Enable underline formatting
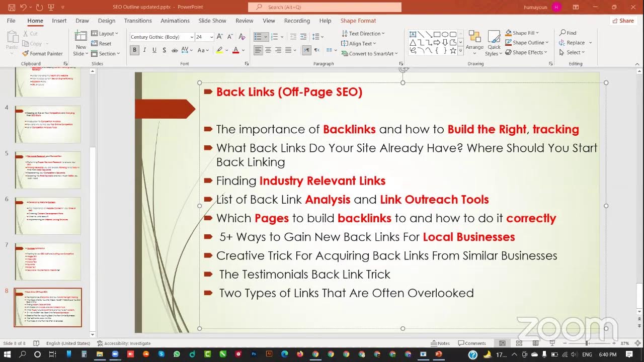Image resolution: width=644 pixels, height=362 pixels. tap(154, 50)
